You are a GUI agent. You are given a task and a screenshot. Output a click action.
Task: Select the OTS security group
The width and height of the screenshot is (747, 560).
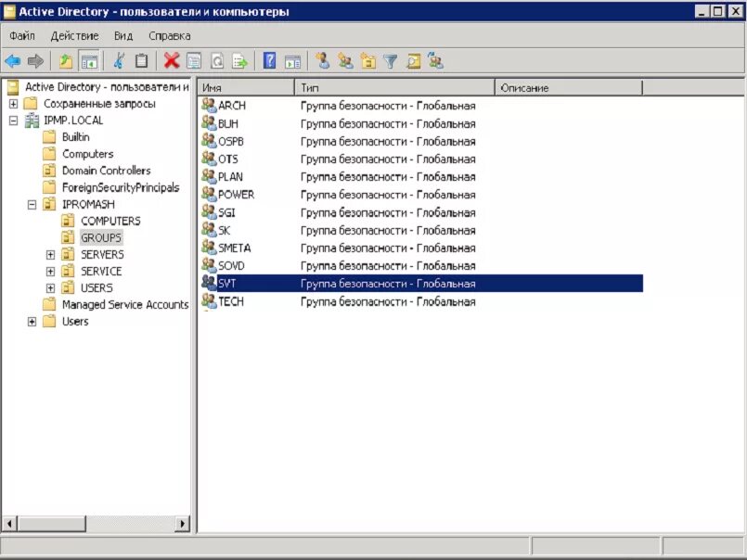point(227,159)
